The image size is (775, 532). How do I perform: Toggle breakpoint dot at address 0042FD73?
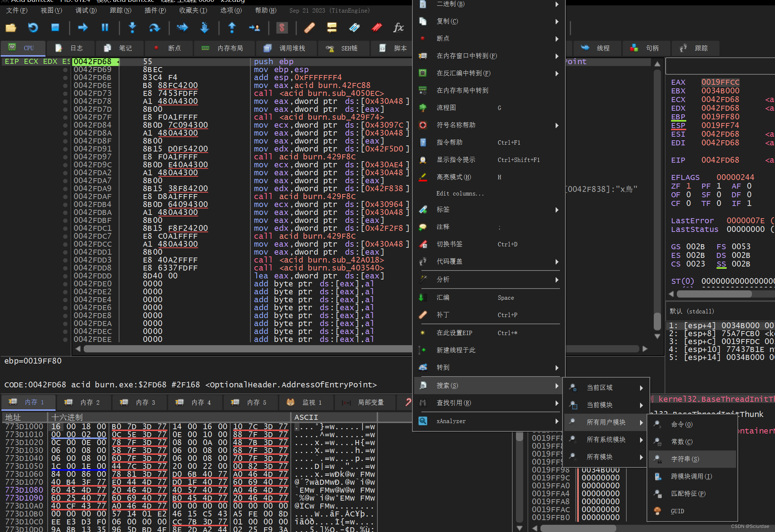coord(65,93)
